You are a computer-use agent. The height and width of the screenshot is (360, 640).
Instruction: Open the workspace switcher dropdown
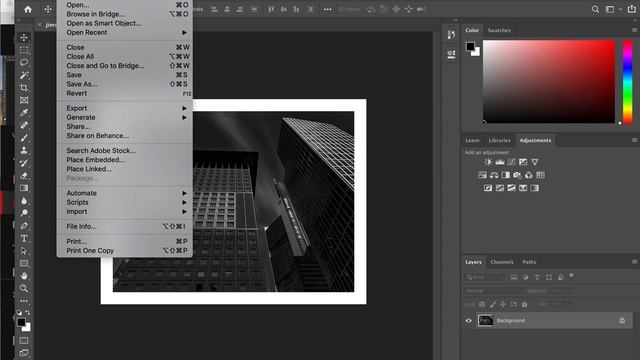click(x=613, y=9)
